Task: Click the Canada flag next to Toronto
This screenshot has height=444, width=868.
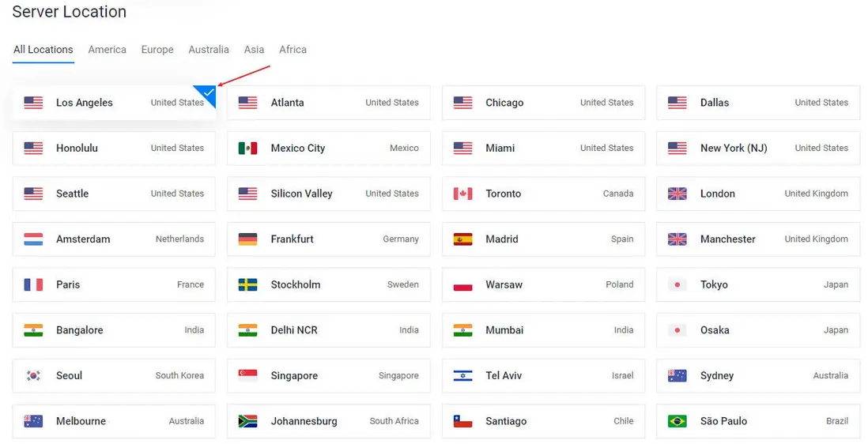Action: [x=462, y=194]
